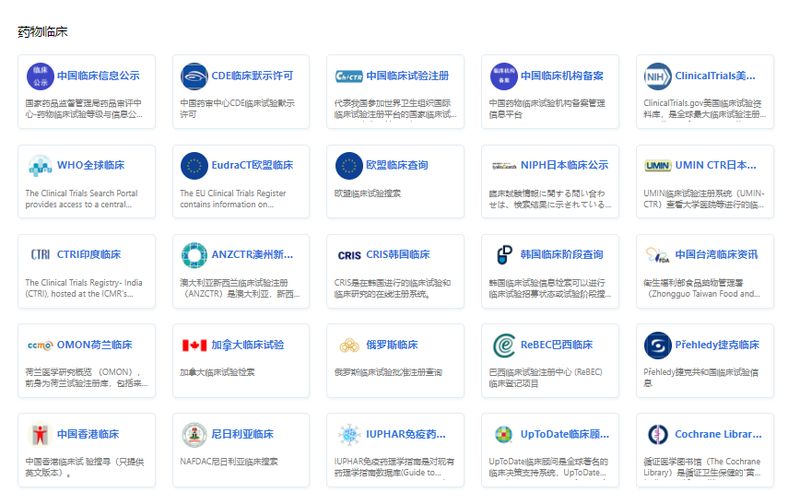The image size is (800, 504).
Task: Click the CTRI logo icon
Action: click(x=40, y=254)
